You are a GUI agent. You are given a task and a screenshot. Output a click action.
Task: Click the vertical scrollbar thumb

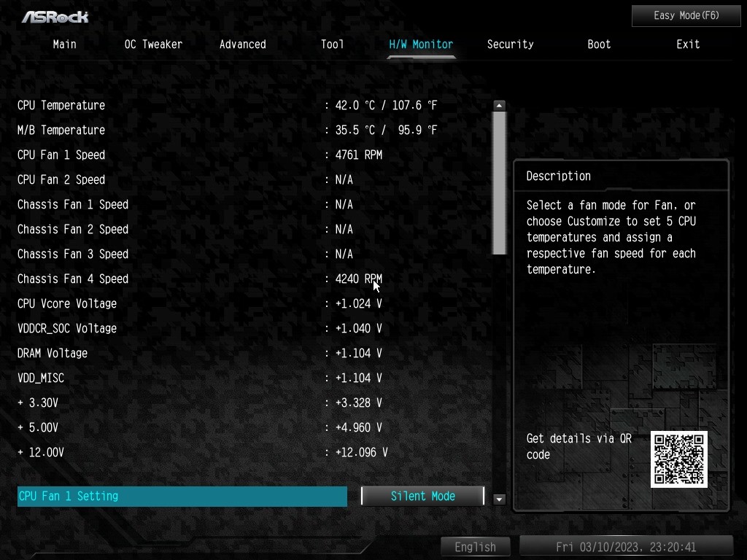(x=499, y=183)
